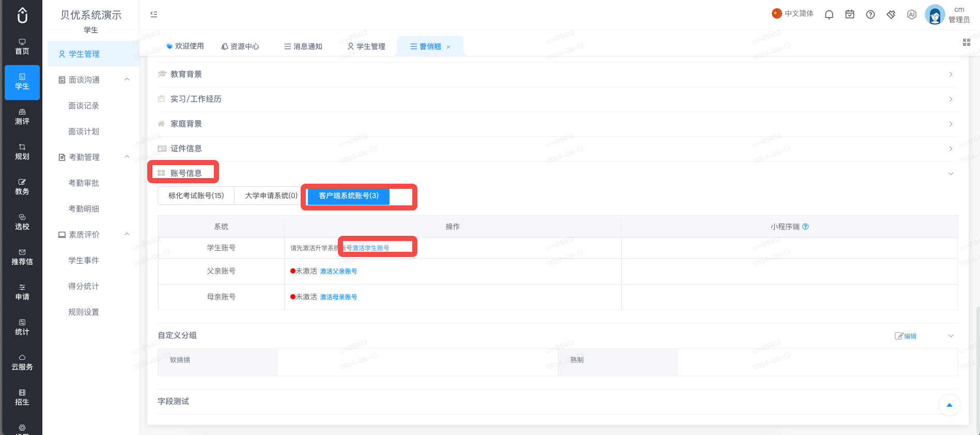Open 中文简体 language selector
Screen dimensions: 980x435
pyautogui.click(x=792, y=14)
